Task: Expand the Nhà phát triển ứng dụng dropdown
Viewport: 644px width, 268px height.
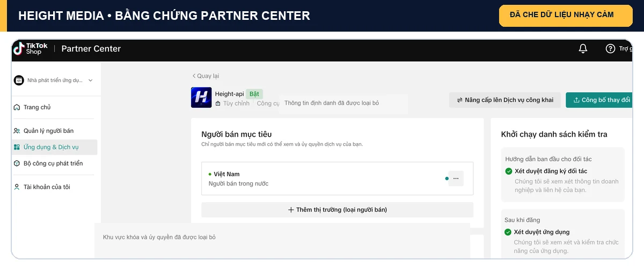Action: point(90,80)
